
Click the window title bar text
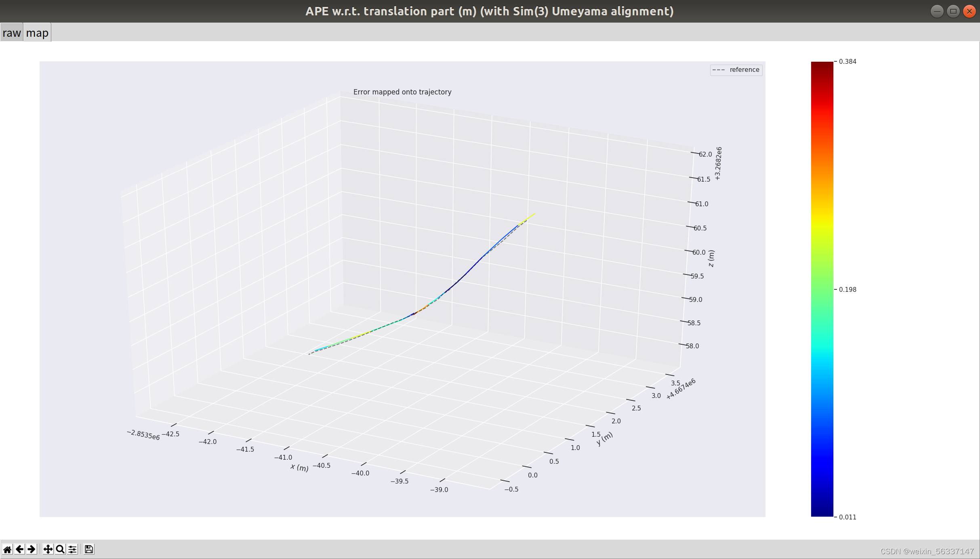tap(489, 11)
